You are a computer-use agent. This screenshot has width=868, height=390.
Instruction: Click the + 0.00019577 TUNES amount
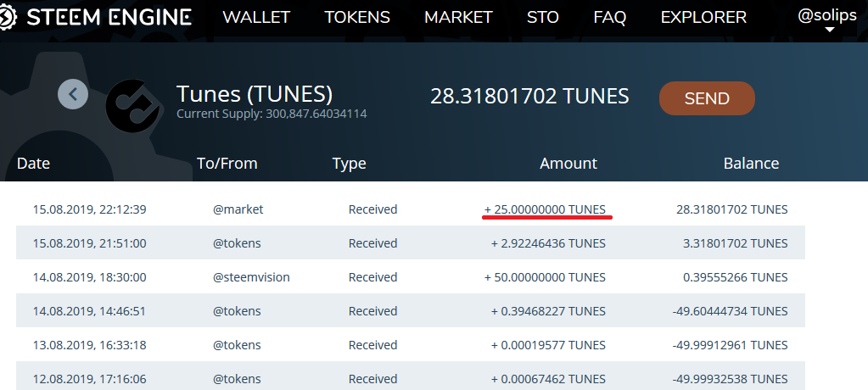click(x=548, y=344)
